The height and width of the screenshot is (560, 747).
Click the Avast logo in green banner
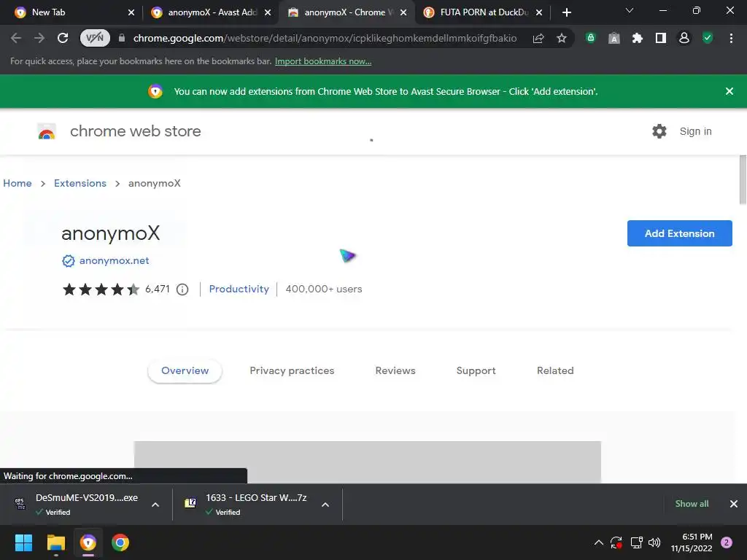155,91
